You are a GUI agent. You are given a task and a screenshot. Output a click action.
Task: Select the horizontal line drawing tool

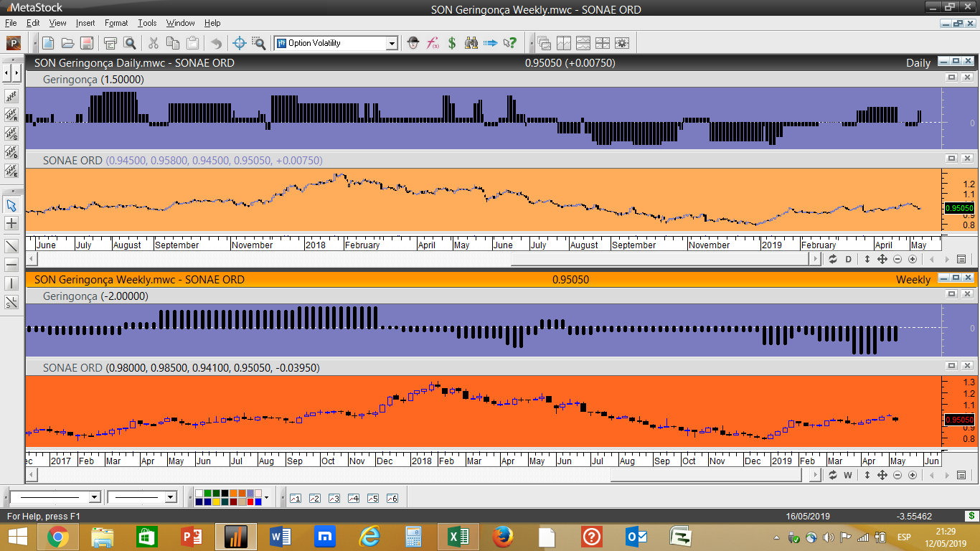tap(11, 265)
